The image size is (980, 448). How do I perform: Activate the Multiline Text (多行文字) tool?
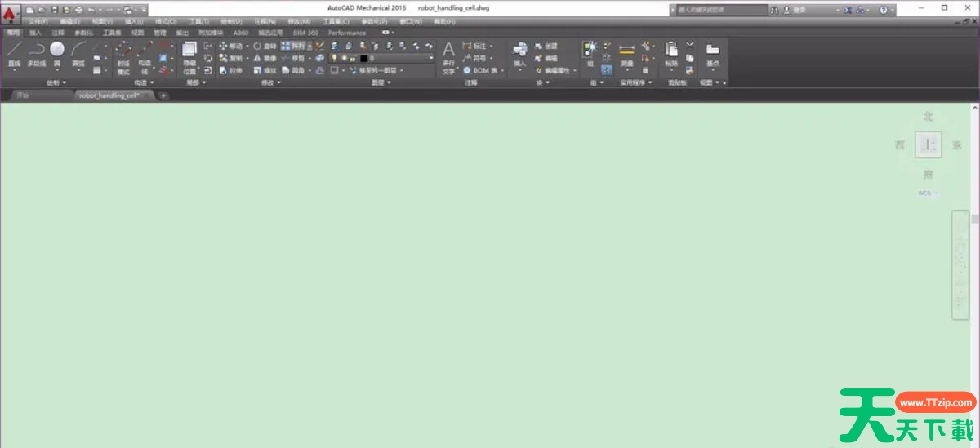click(448, 58)
